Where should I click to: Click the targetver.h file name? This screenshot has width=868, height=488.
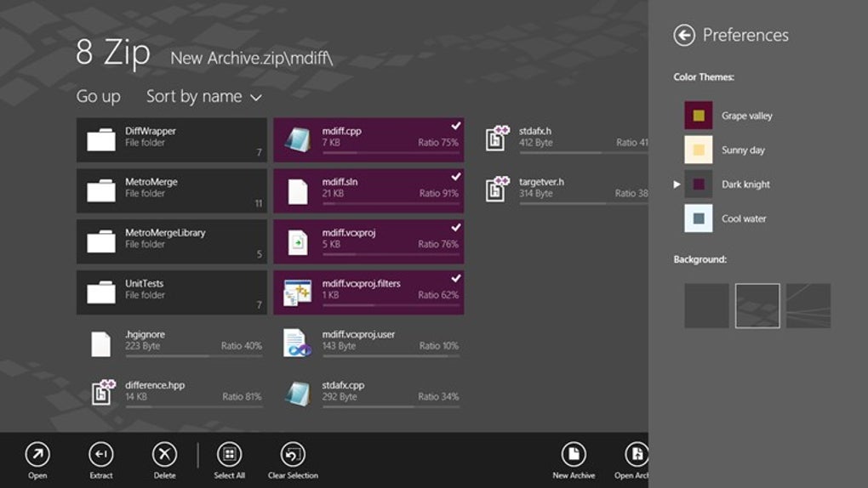point(541,182)
